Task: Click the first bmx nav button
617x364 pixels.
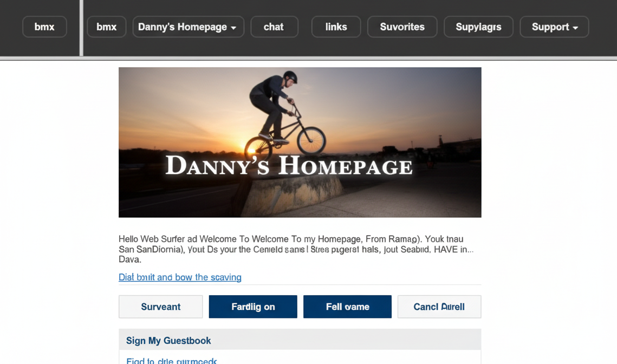Action: pyautogui.click(x=44, y=27)
